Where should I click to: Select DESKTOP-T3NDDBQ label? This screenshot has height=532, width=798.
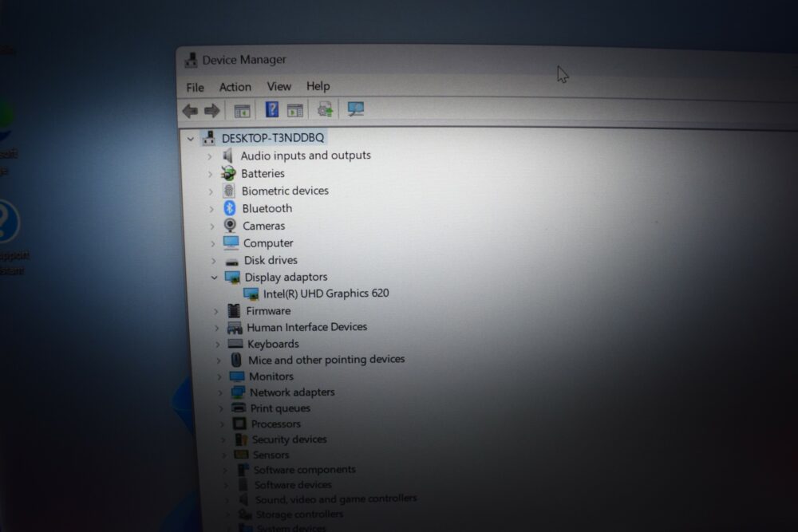(x=273, y=138)
